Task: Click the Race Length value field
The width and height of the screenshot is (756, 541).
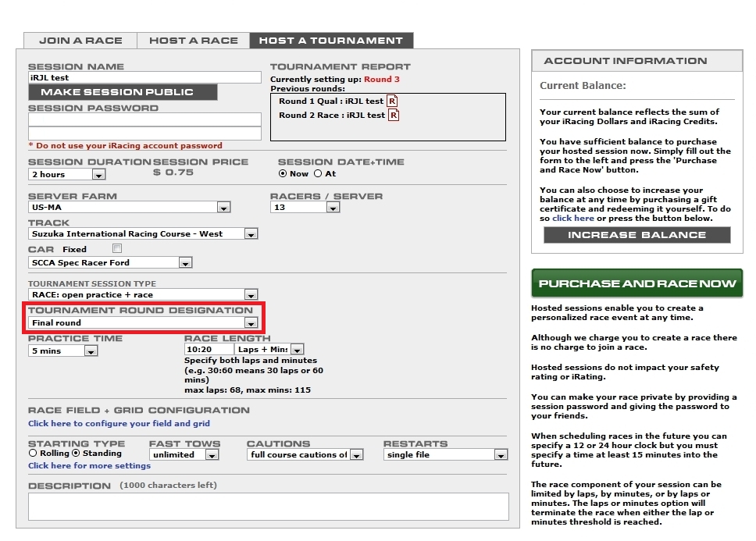Action: pyautogui.click(x=209, y=349)
